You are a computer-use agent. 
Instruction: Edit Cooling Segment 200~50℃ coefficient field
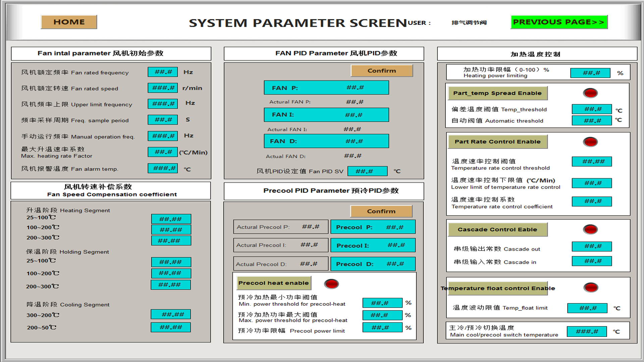pyautogui.click(x=171, y=327)
